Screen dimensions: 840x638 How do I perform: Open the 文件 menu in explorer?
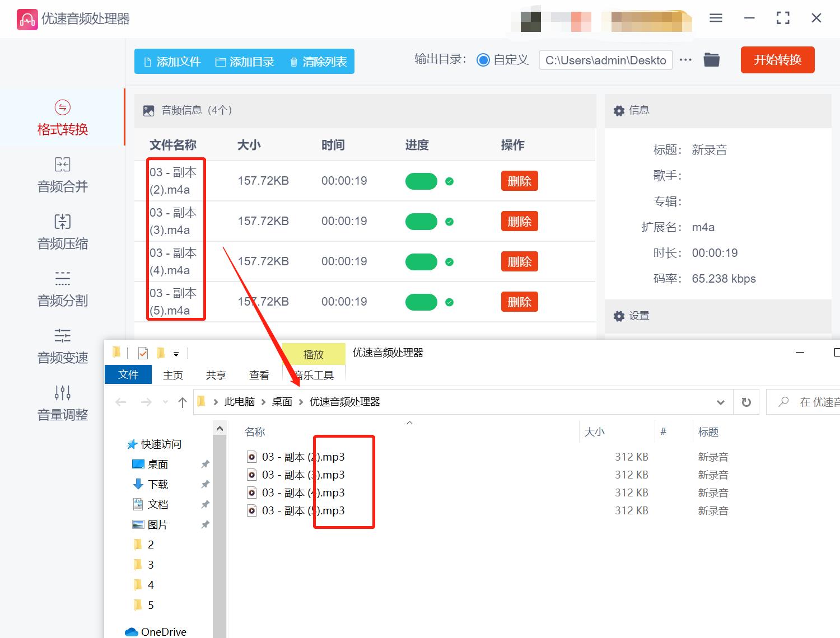pyautogui.click(x=128, y=374)
